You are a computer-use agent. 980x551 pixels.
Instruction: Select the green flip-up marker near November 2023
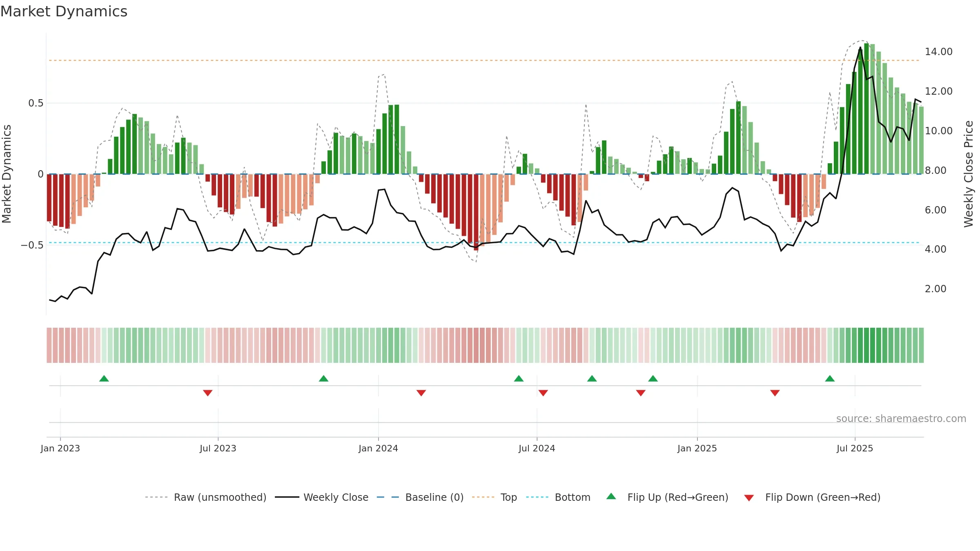(324, 378)
